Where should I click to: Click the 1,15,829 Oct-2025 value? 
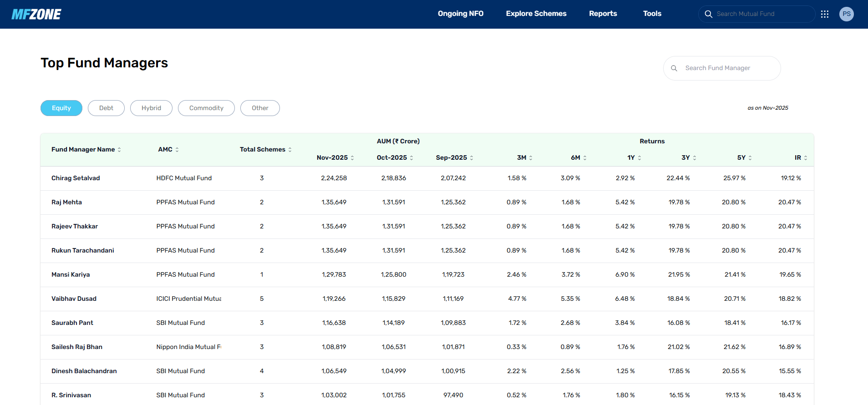point(394,299)
